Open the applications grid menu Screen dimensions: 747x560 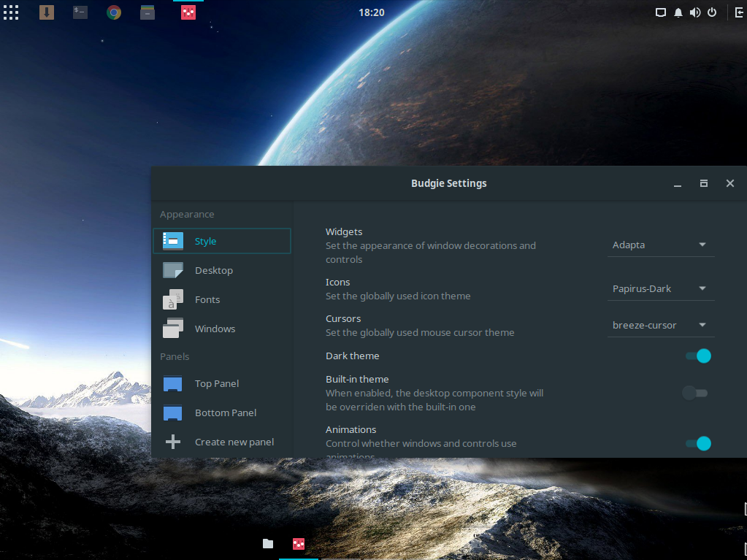pos(11,12)
